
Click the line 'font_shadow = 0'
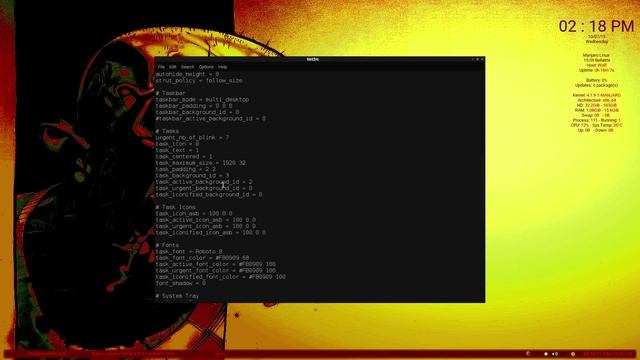tap(180, 283)
